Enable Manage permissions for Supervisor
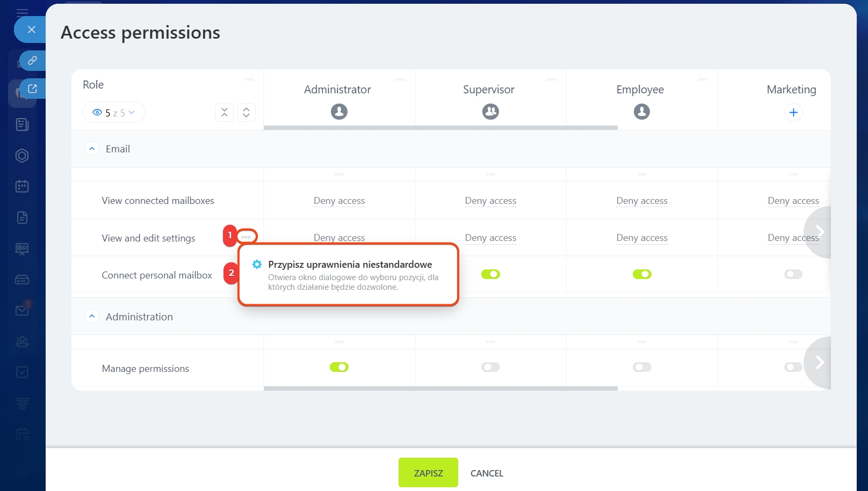Screen dimensions: 868x491 pyautogui.click(x=490, y=367)
